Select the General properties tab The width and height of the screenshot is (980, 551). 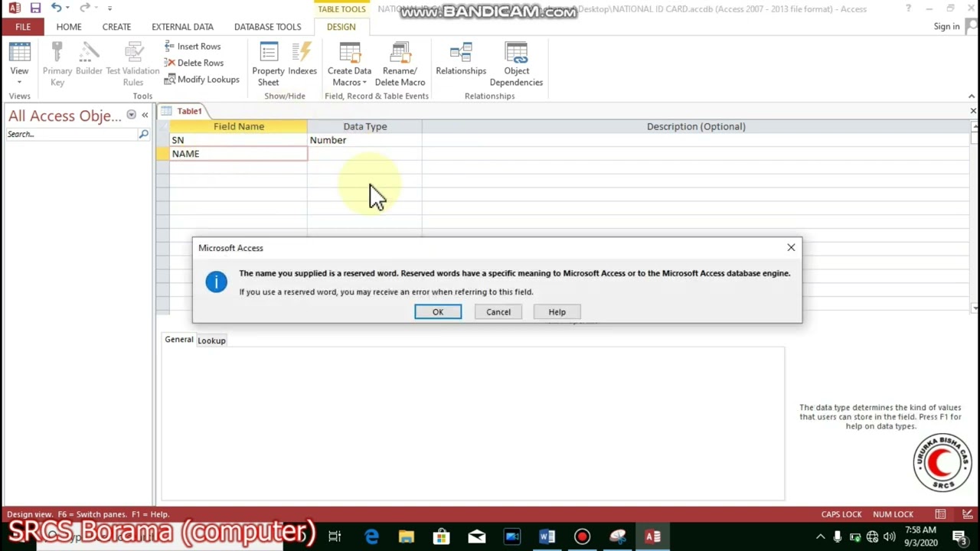[179, 340]
